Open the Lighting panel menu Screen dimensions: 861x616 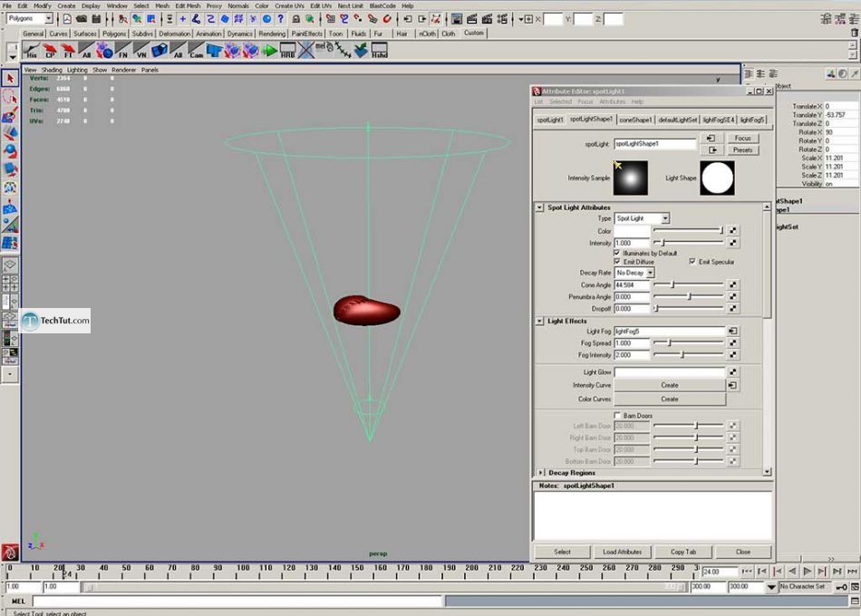pos(77,70)
